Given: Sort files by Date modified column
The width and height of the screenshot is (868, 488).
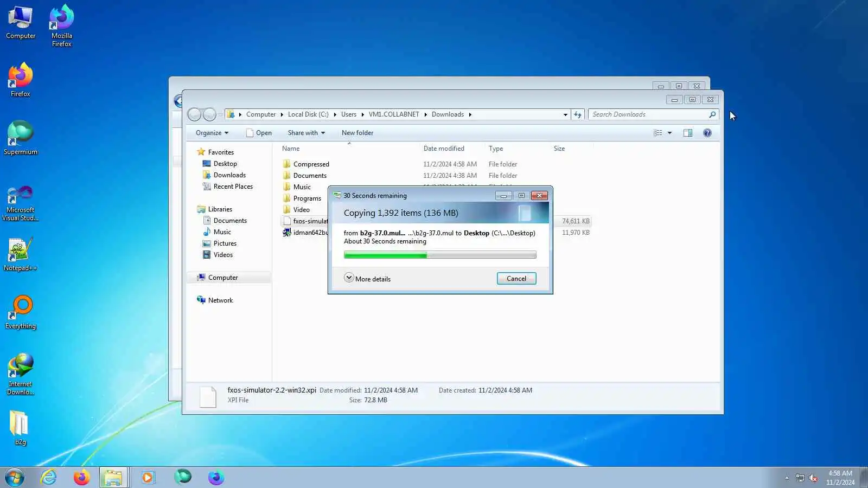Looking at the screenshot, I should click(x=451, y=149).
